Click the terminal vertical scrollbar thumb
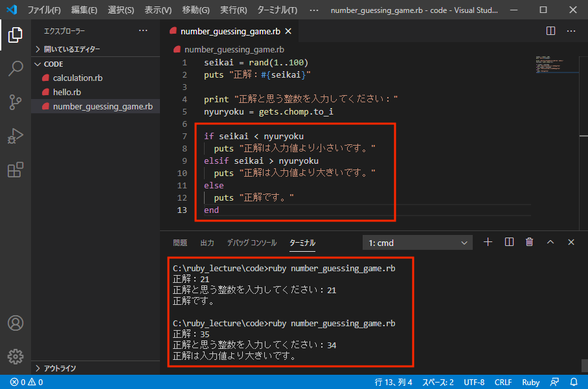The width and height of the screenshot is (588, 389). coord(584,366)
